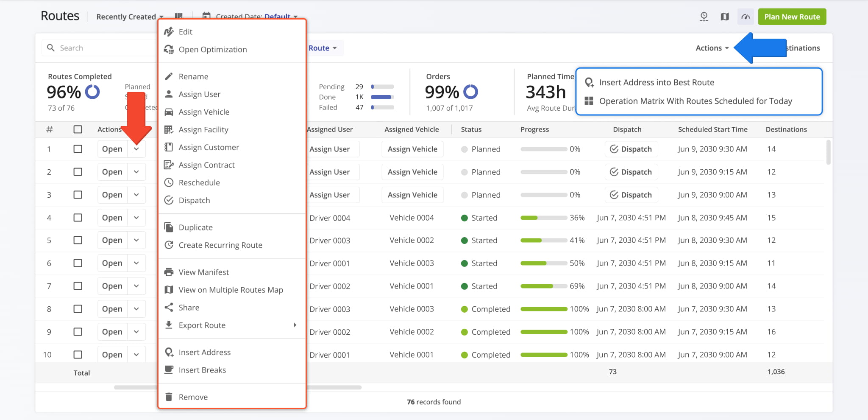Click Dispatch button for route row 2

click(x=631, y=172)
